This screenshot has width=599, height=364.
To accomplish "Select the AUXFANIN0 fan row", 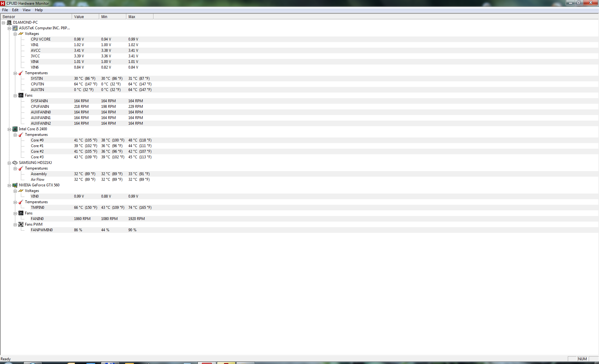I will [314, 112].
